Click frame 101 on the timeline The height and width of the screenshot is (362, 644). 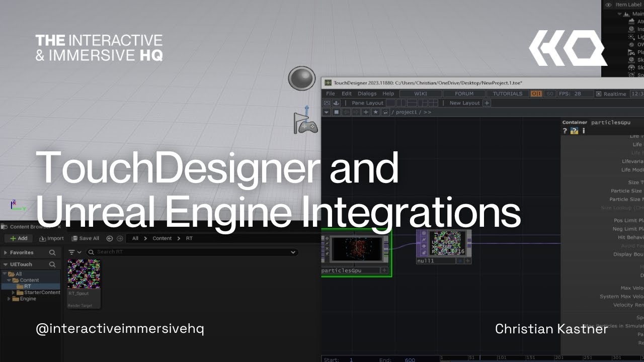pyautogui.click(x=501, y=358)
